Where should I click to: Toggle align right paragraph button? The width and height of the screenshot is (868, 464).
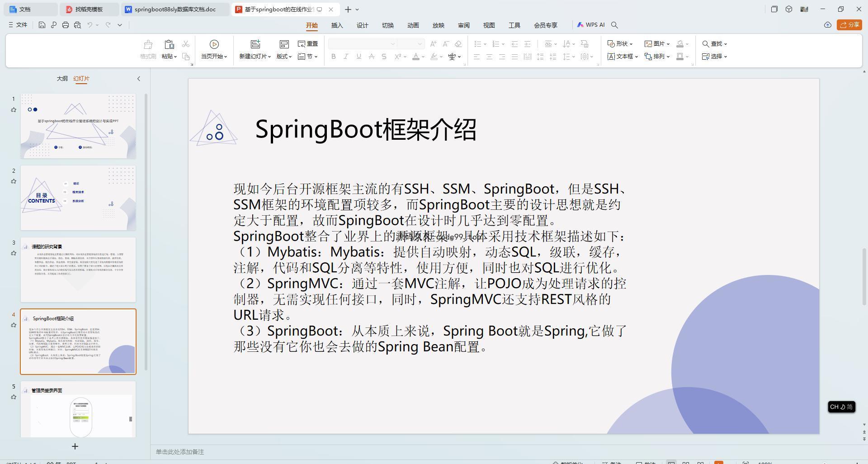click(x=502, y=57)
